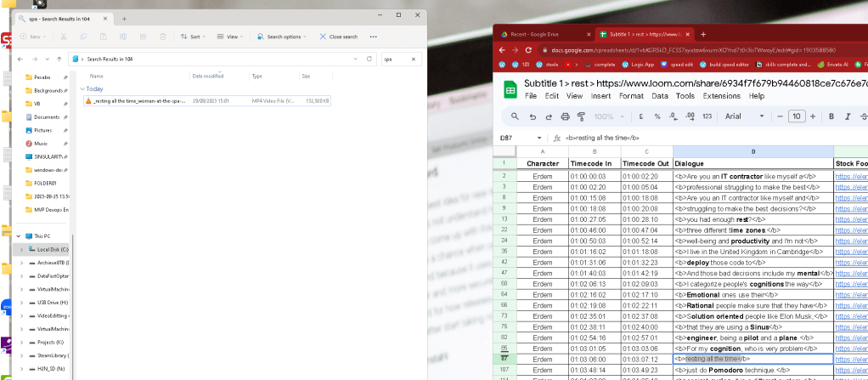This screenshot has width=868, height=380.
Task: Open the See more (...) menu in Explorer
Action: (x=373, y=37)
